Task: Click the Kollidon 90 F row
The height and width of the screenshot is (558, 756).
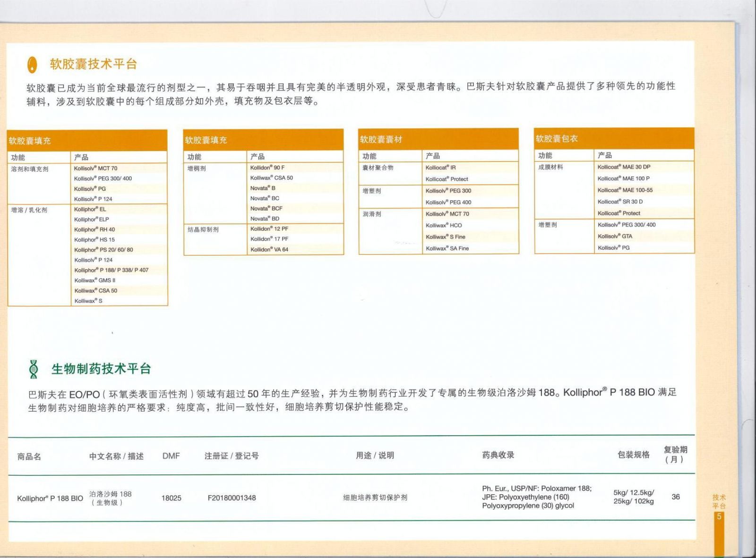Action: tap(295, 168)
